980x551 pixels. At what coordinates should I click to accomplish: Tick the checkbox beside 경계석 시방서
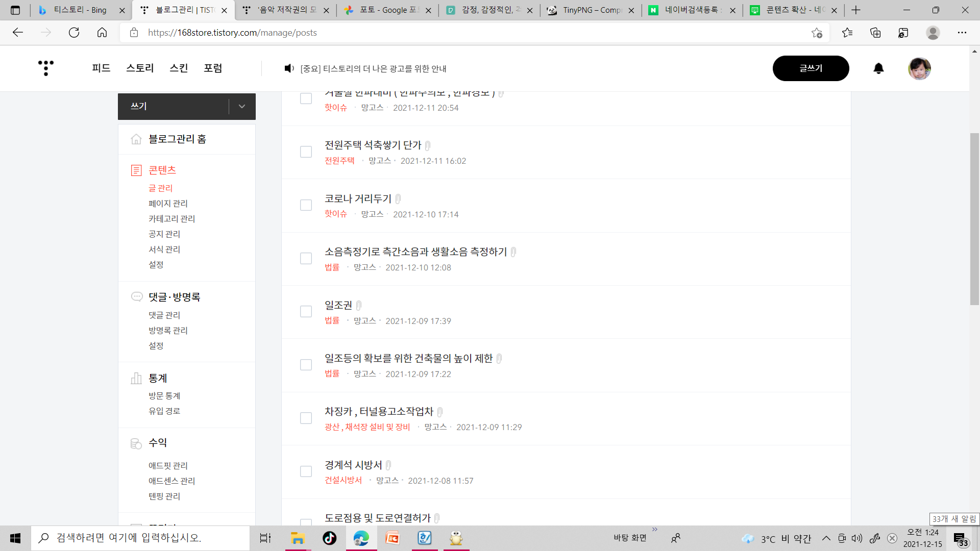(x=306, y=471)
